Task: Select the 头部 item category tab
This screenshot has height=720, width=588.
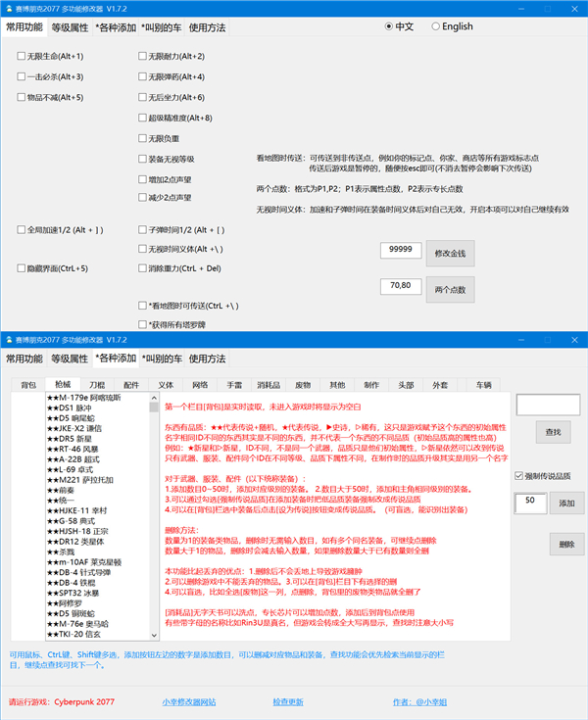Action: (x=406, y=385)
